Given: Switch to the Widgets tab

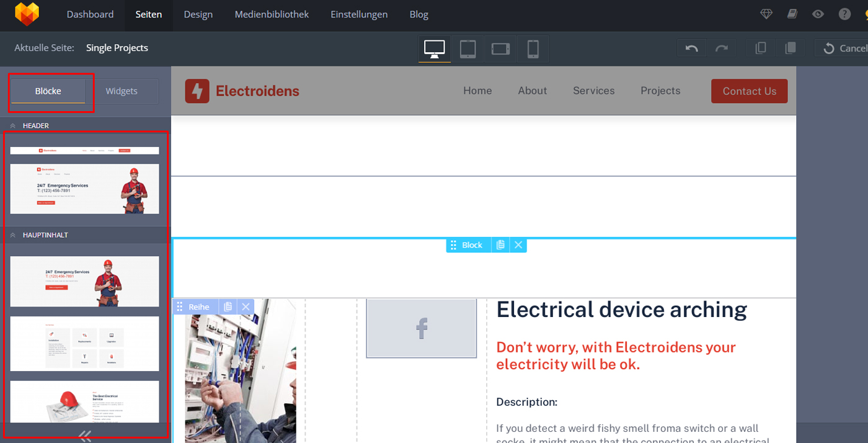Looking at the screenshot, I should click(x=122, y=91).
